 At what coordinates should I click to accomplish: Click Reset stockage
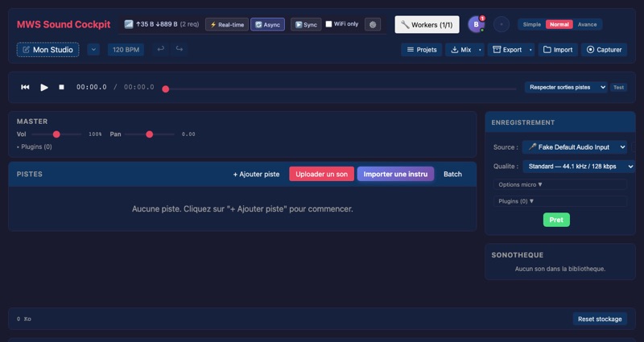tap(600, 319)
